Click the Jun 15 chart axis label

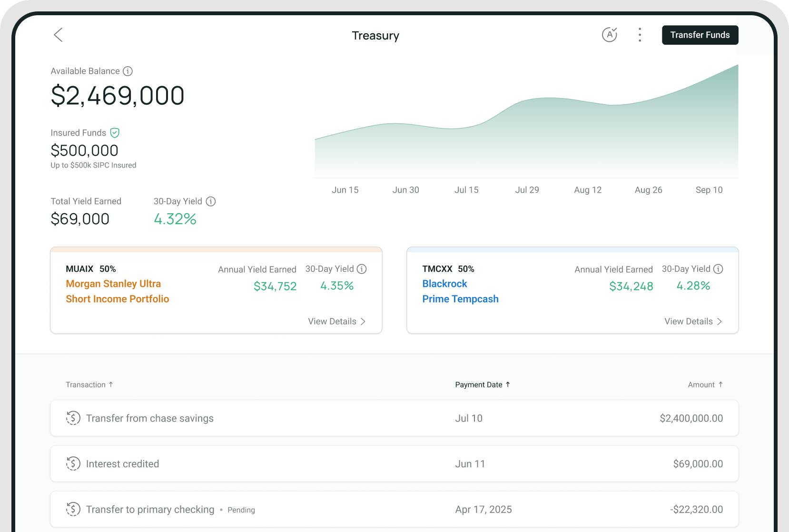coord(345,190)
